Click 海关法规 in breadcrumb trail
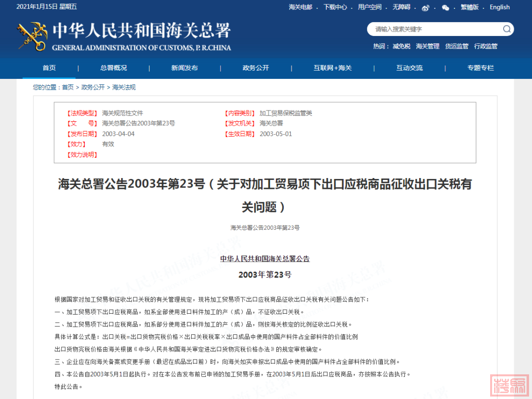The image size is (532, 399). click(x=124, y=87)
